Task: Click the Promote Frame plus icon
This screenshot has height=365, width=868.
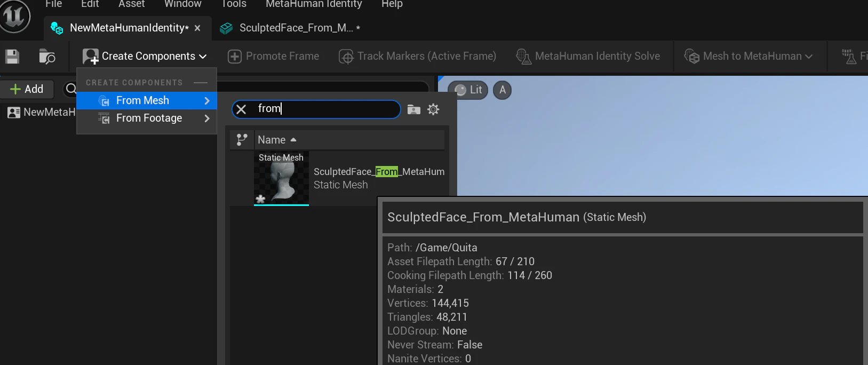Action: pos(235,57)
